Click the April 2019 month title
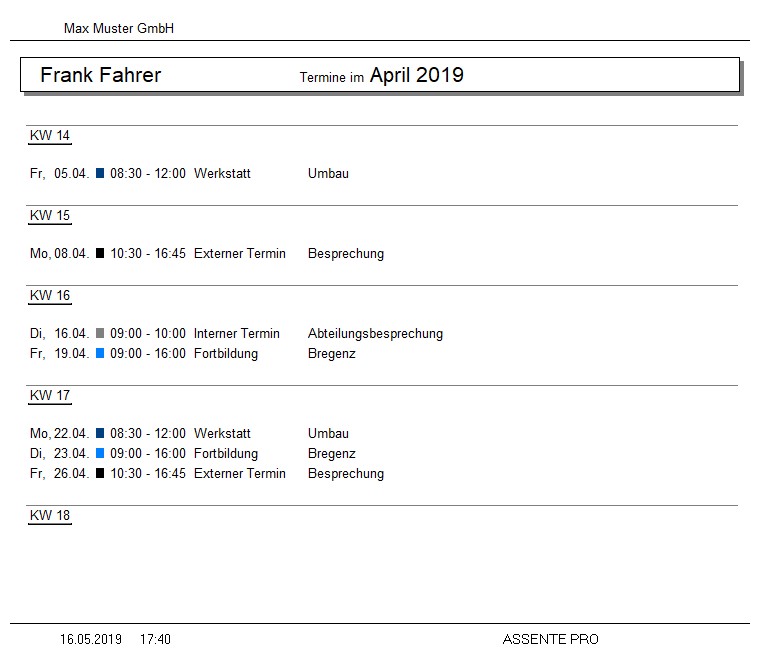 point(417,75)
